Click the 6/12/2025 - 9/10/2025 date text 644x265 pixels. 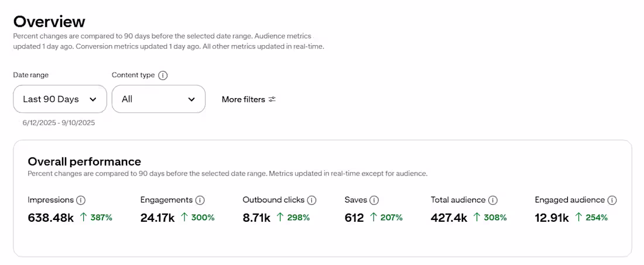(x=59, y=123)
